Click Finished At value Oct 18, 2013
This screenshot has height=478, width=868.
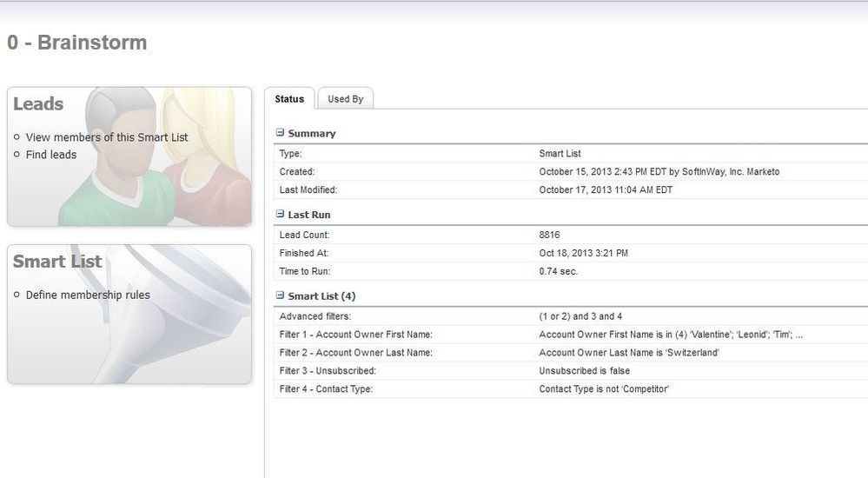coord(584,253)
